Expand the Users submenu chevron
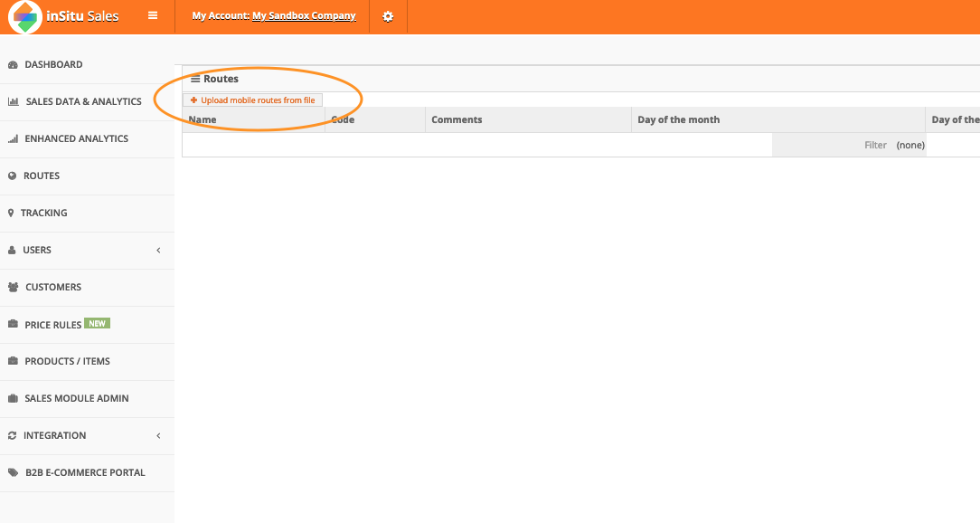 (x=158, y=251)
